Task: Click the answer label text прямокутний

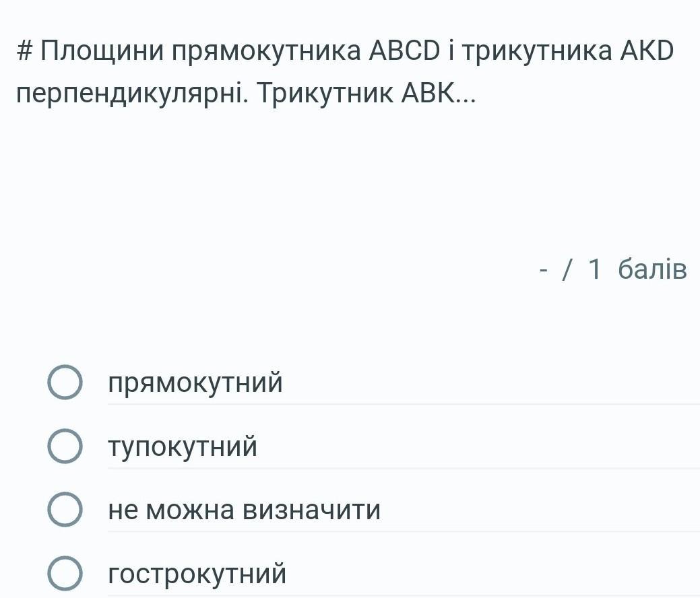Action: (195, 384)
